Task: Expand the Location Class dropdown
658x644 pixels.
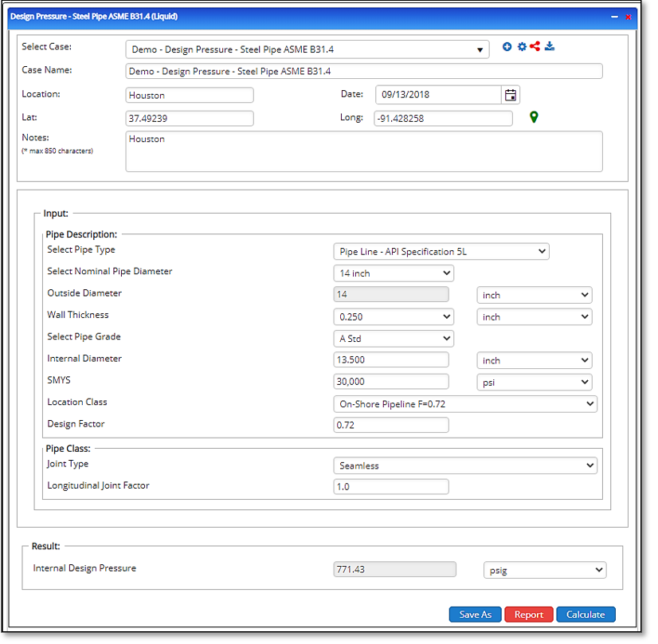Action: coord(465,404)
